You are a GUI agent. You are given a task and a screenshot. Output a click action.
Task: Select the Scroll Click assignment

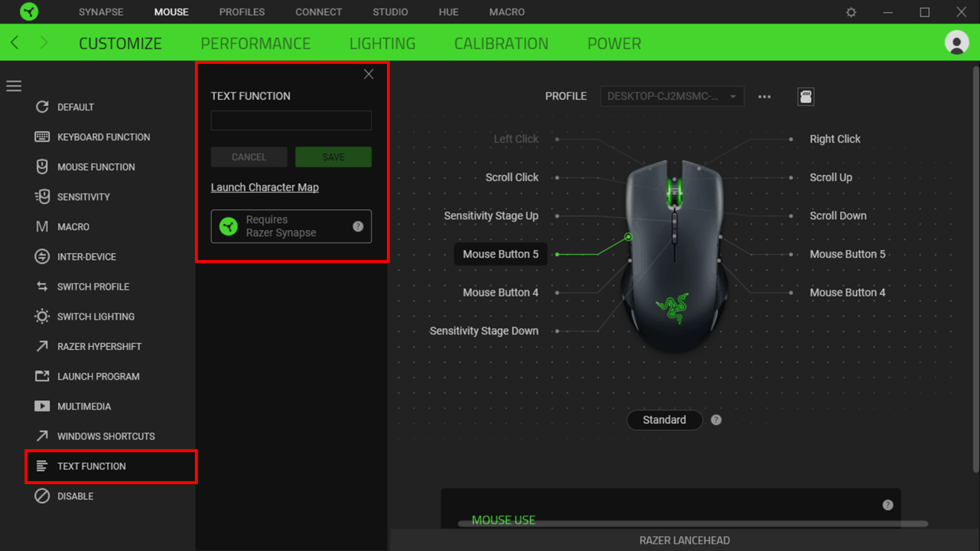coord(511,177)
